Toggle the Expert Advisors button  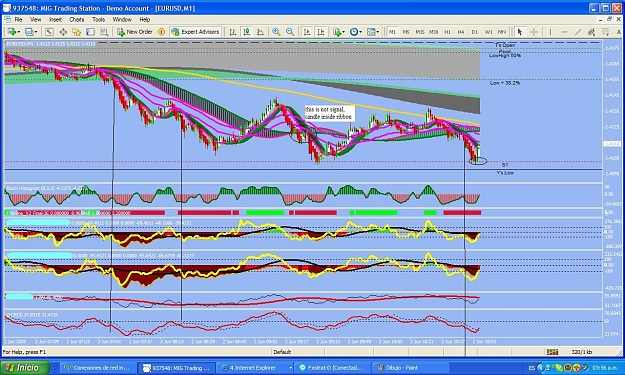coord(195,32)
